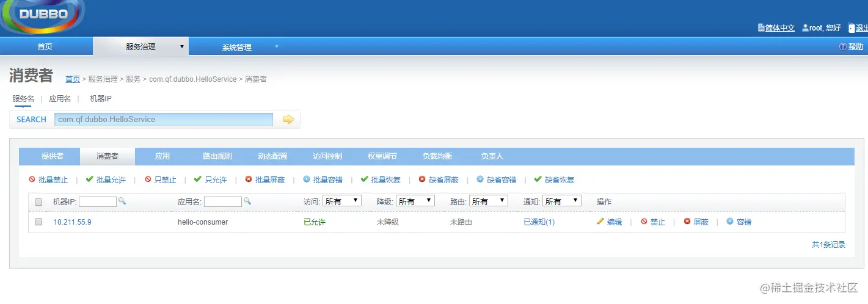Image resolution: width=868 pixels, height=304 pixels.
Task: Focus the service name search field
Action: (x=164, y=119)
